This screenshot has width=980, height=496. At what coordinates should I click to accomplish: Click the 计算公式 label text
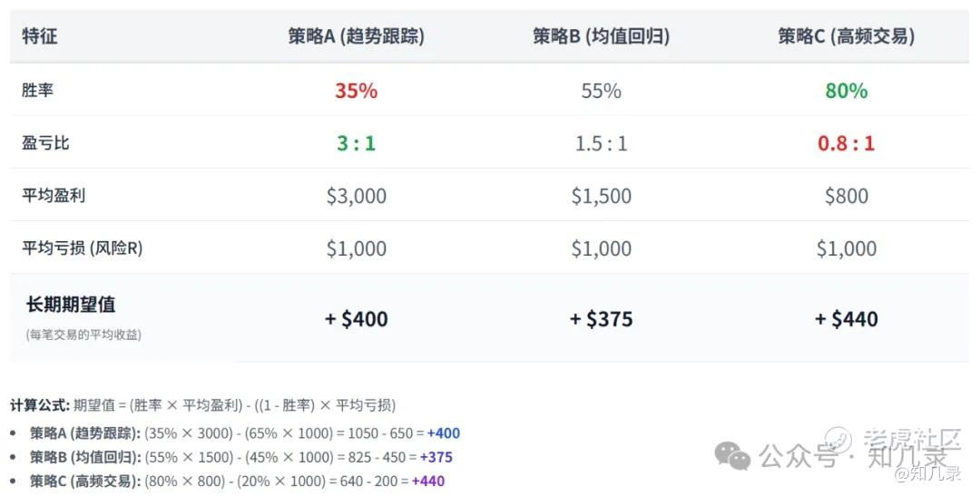[x=40, y=405]
